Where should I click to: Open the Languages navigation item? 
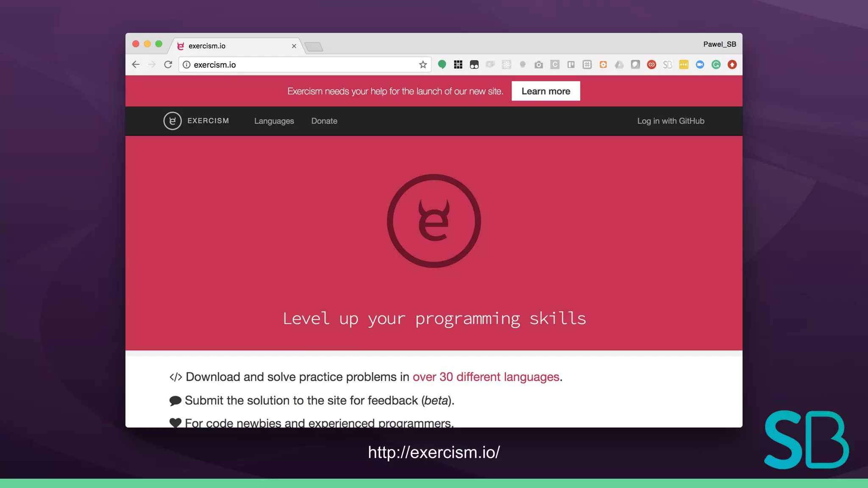[274, 121]
